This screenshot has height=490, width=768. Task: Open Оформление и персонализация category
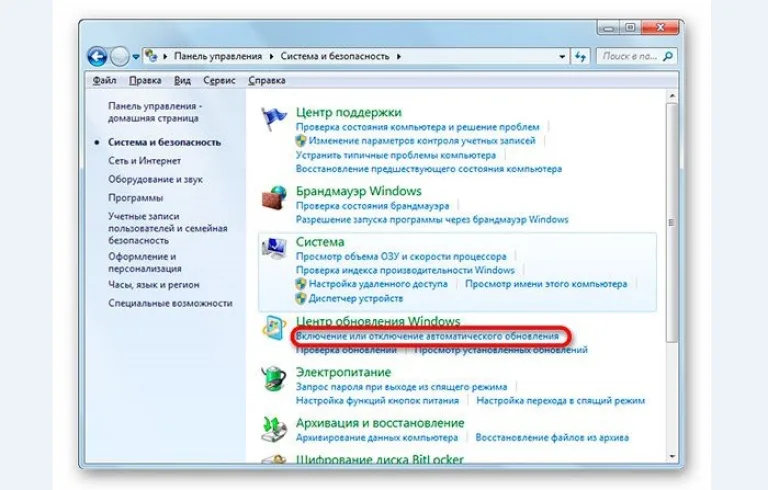144,263
